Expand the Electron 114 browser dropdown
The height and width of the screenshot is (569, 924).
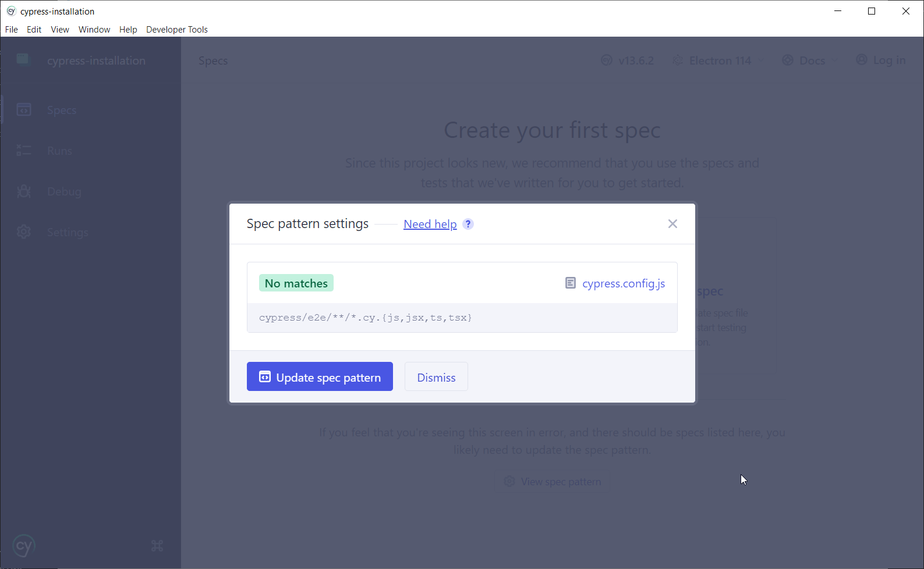pyautogui.click(x=719, y=61)
